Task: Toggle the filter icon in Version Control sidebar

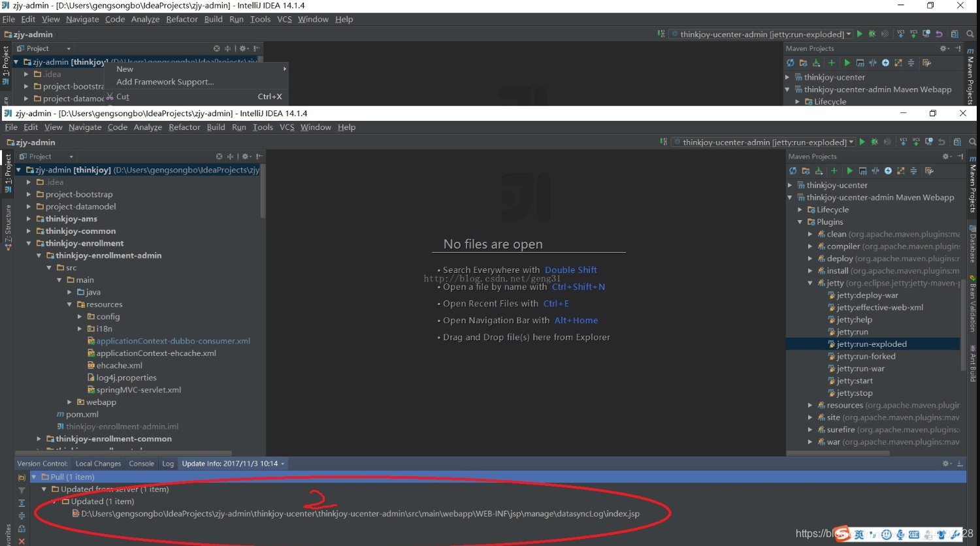Action: point(22,490)
